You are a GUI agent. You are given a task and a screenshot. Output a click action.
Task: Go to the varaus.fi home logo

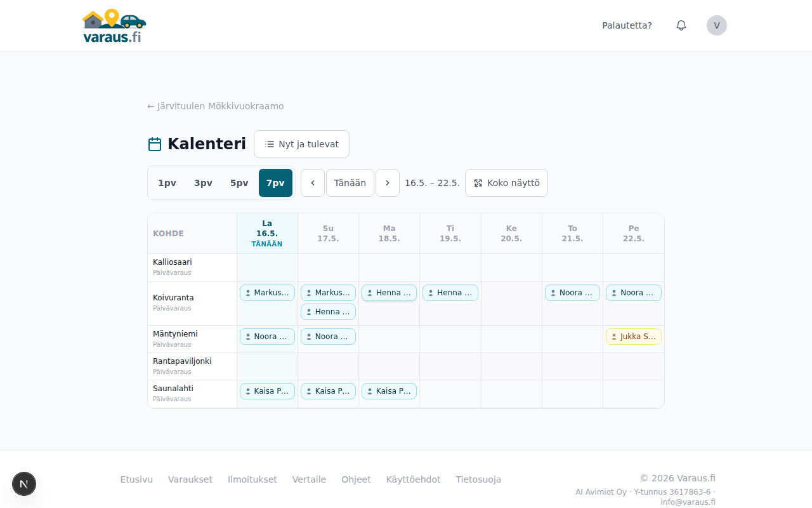[114, 26]
